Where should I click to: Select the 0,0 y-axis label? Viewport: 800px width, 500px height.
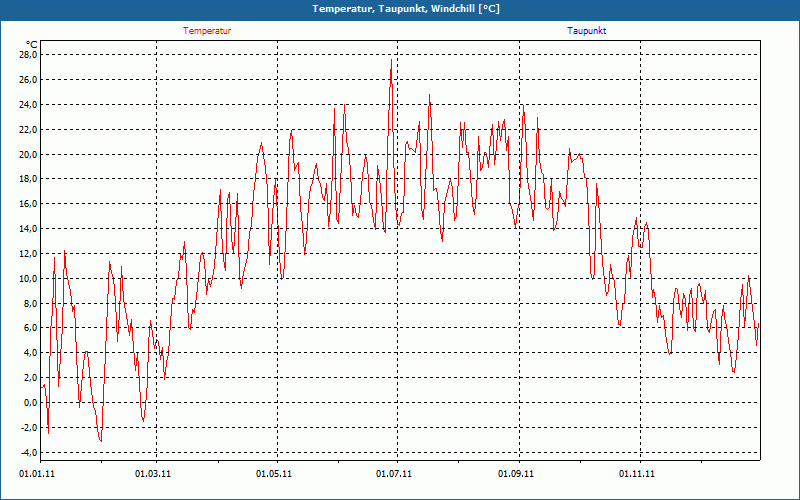(x=30, y=403)
